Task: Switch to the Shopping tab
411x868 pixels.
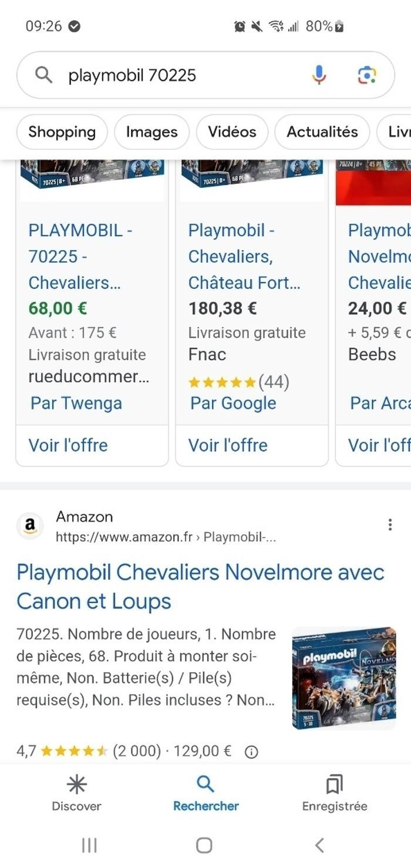Action: 61,132
